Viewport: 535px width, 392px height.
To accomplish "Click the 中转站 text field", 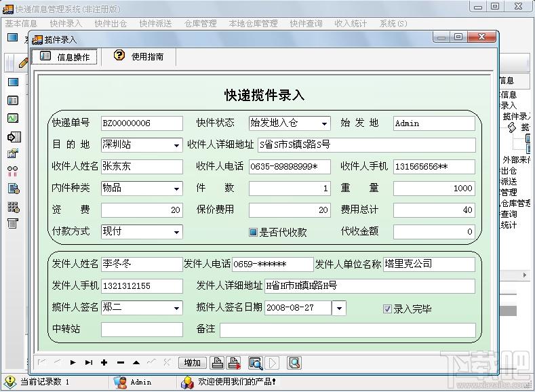I will pos(142,330).
